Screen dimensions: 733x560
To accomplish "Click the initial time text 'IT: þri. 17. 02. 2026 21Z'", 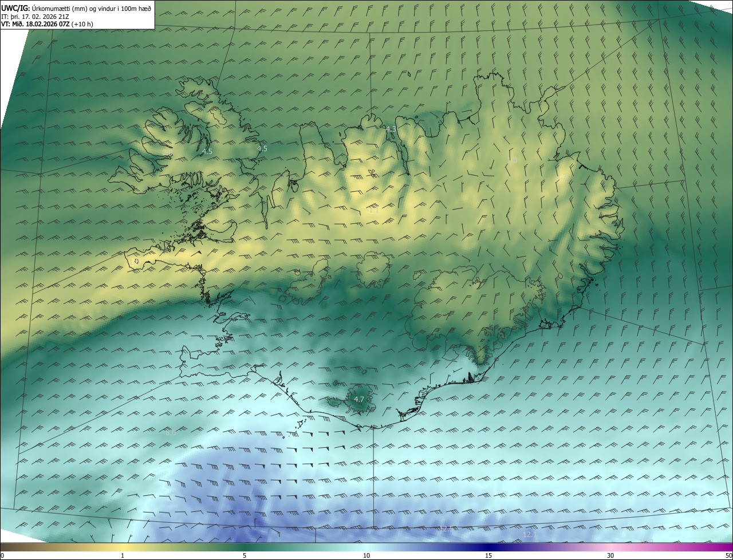I will point(36,16).
